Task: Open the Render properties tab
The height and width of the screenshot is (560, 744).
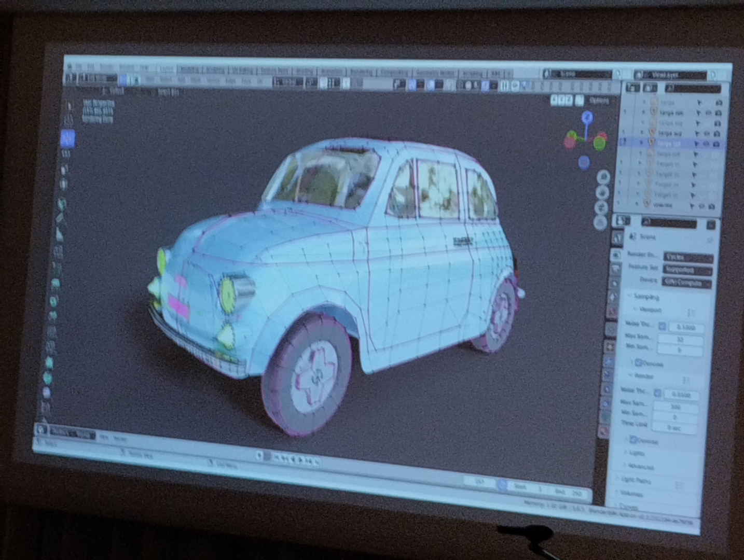Action: pyautogui.click(x=616, y=254)
